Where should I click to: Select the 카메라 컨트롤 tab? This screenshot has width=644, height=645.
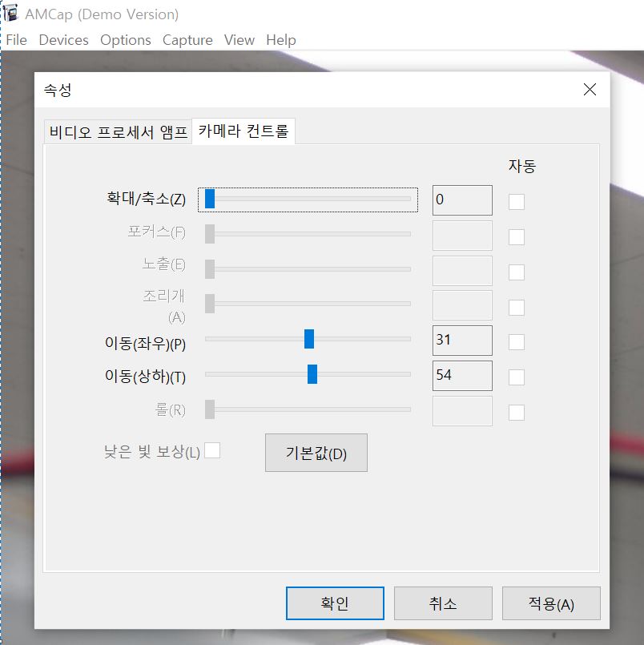click(x=244, y=131)
